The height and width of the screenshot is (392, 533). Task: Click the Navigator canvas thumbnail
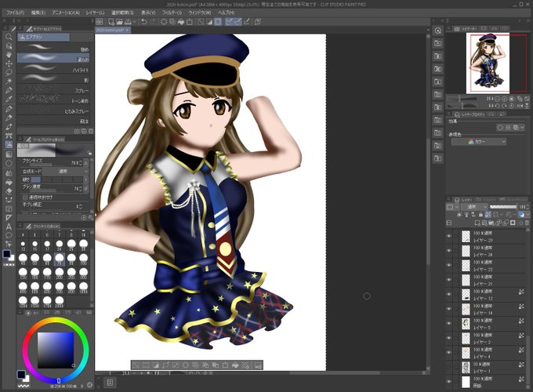pos(489,63)
